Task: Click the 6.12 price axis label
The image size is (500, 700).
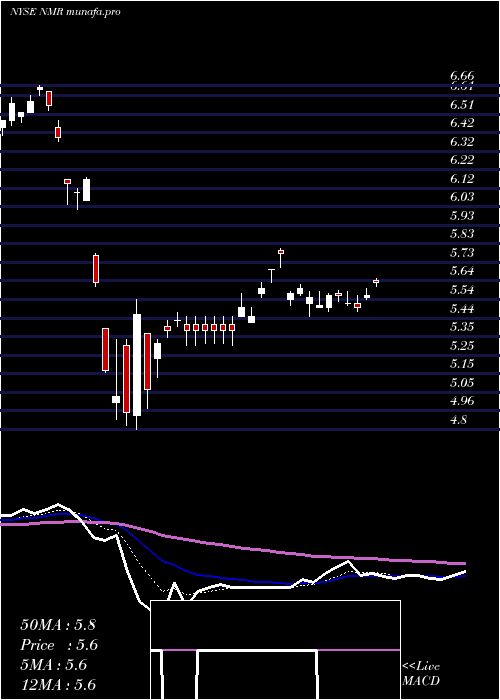Action: [462, 179]
